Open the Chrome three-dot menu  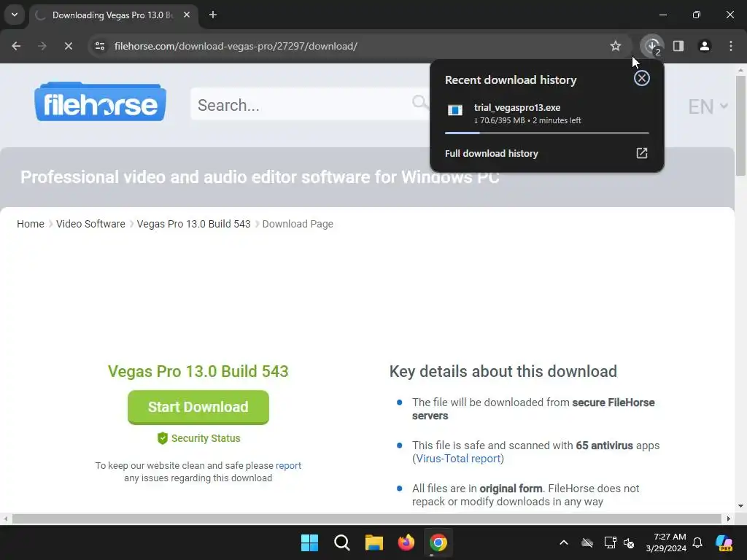click(731, 46)
